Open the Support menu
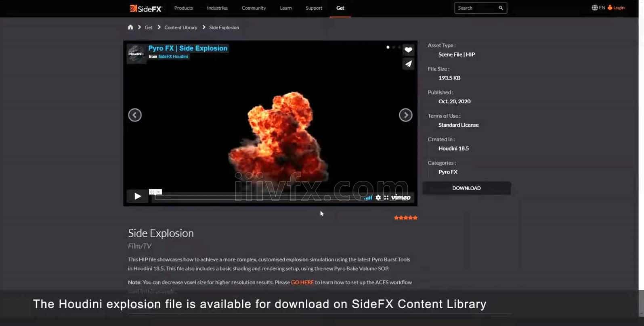Image resolution: width=644 pixels, height=326 pixels. click(x=314, y=8)
